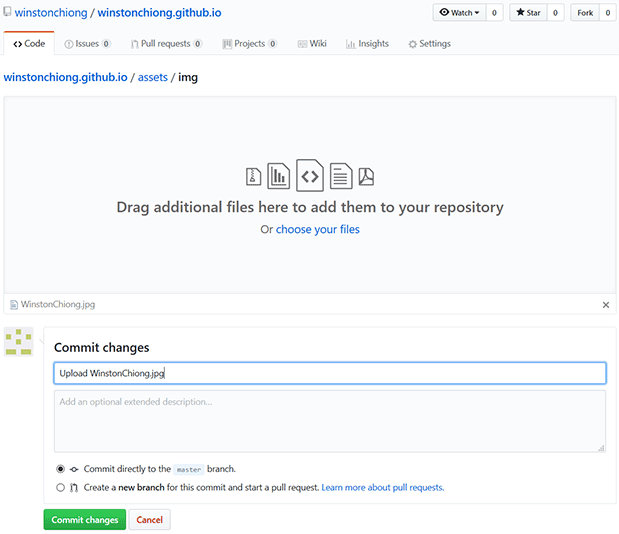Image resolution: width=619 pixels, height=534 pixels.
Task: Click the PDF file icon in drop area
Action: (x=366, y=176)
